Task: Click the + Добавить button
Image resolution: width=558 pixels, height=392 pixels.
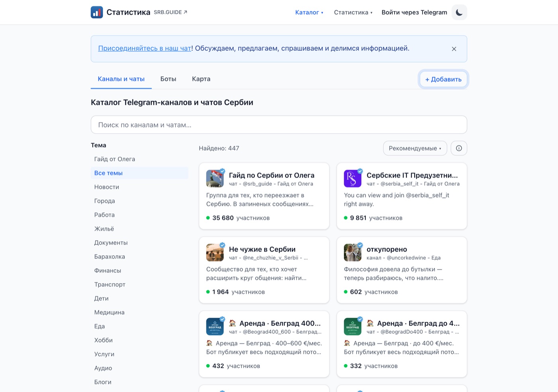Action: (443, 79)
